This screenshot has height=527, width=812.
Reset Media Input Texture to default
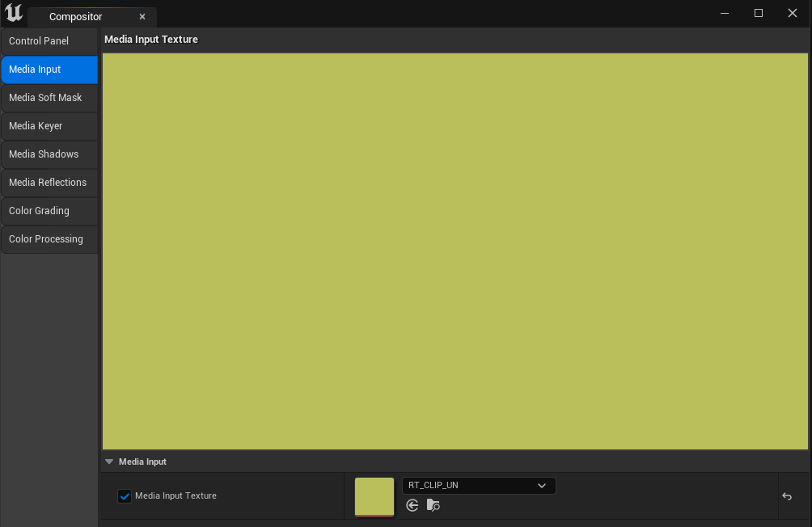pos(787,496)
